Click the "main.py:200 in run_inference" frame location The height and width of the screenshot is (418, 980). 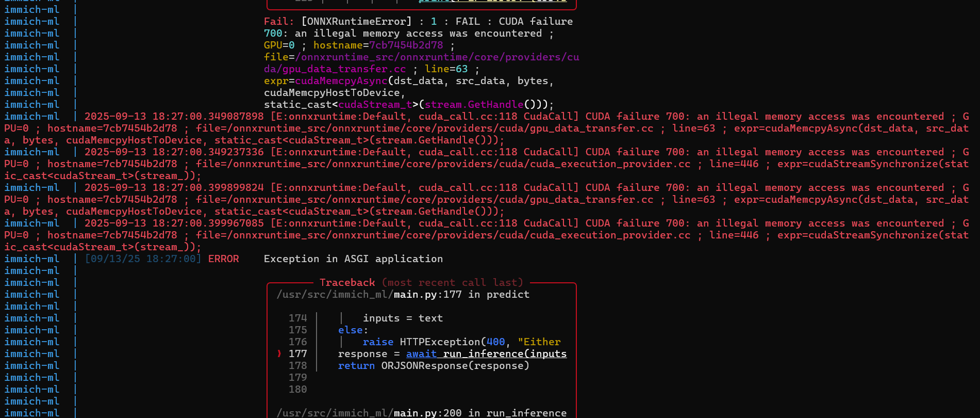(480, 413)
